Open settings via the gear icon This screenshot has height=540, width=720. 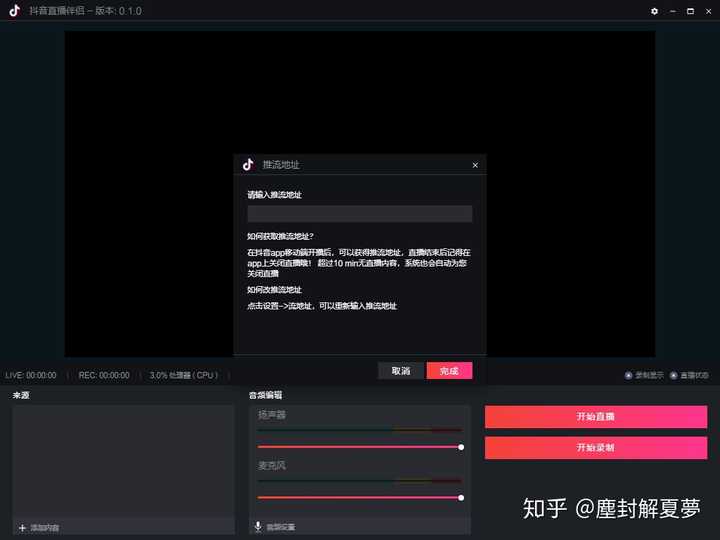(x=654, y=11)
